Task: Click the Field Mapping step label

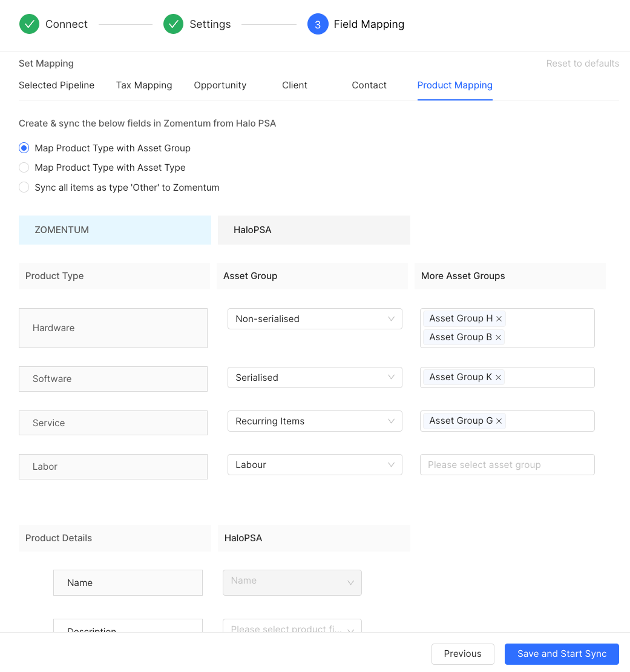Action: click(x=369, y=24)
